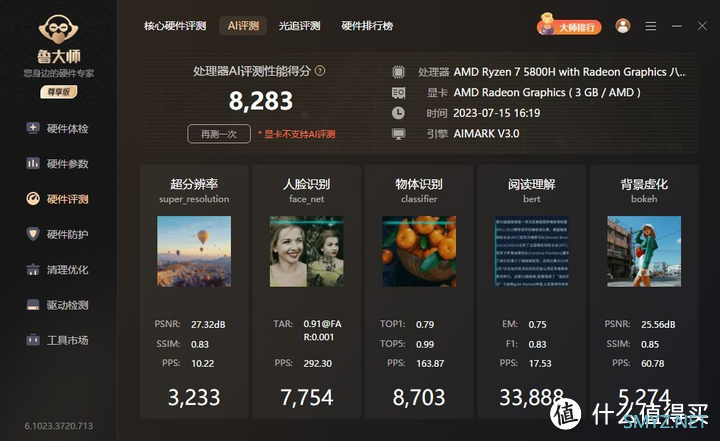Screen dimensions: 720x441
Task: Open the 大师排行 ranking button
Action: [x=569, y=27]
